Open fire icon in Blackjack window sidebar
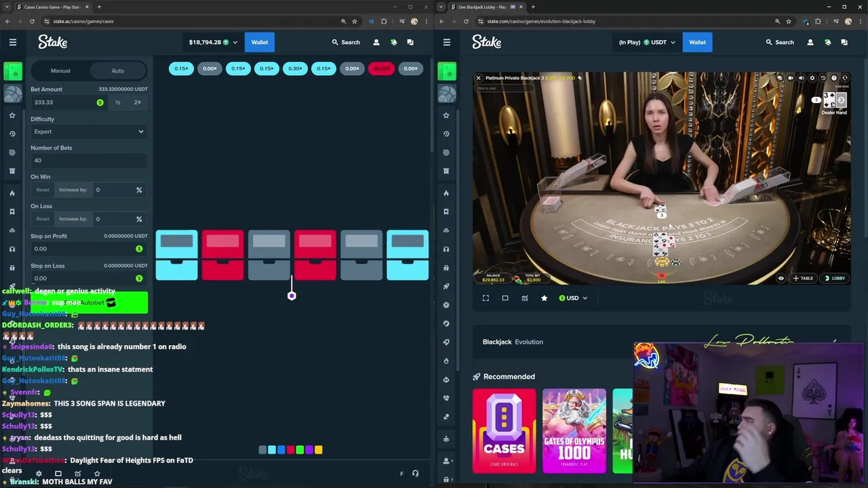This screenshot has width=868, height=488. [x=446, y=193]
